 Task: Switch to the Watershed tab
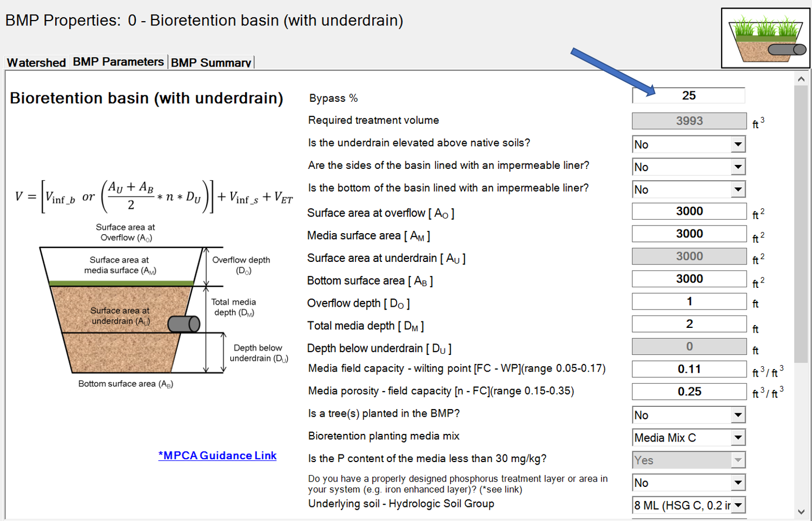point(36,63)
